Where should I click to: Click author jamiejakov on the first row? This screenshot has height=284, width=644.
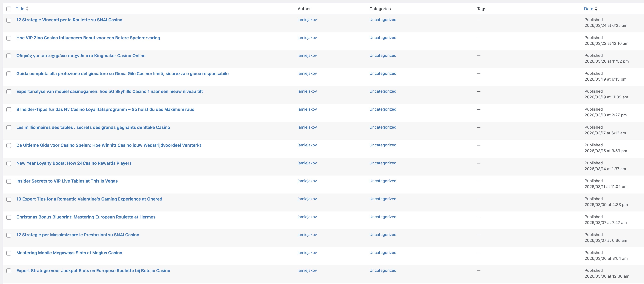point(307,20)
